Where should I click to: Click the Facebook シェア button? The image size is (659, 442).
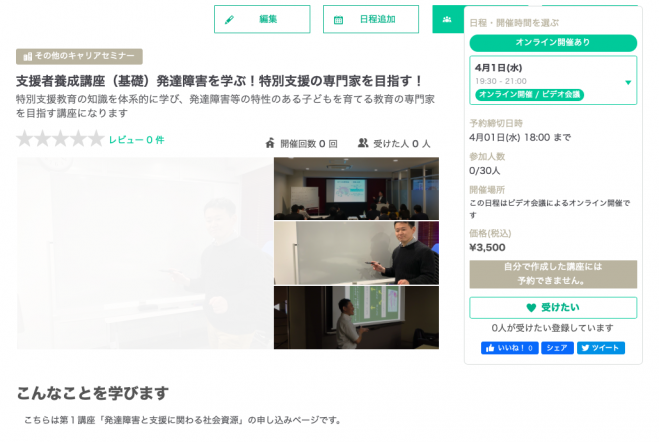point(557,348)
